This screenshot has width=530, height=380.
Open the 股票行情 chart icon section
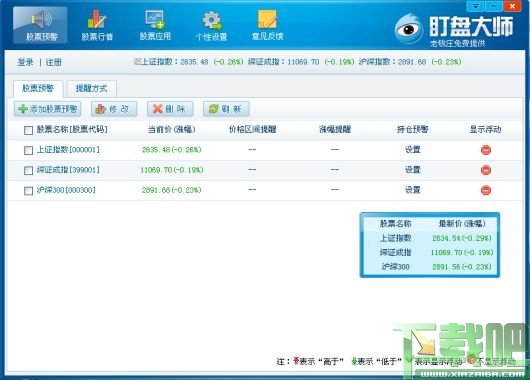tap(97, 25)
